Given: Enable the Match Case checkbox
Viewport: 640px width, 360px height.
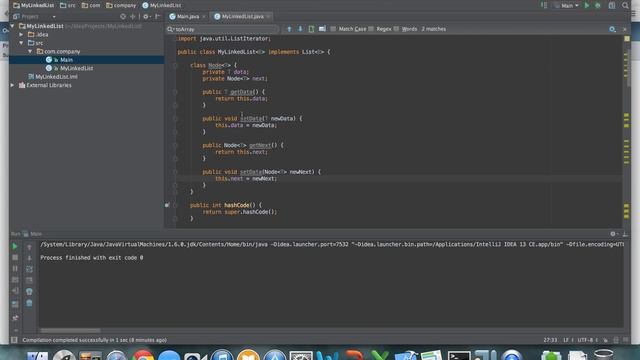Looking at the screenshot, I should [x=333, y=29].
